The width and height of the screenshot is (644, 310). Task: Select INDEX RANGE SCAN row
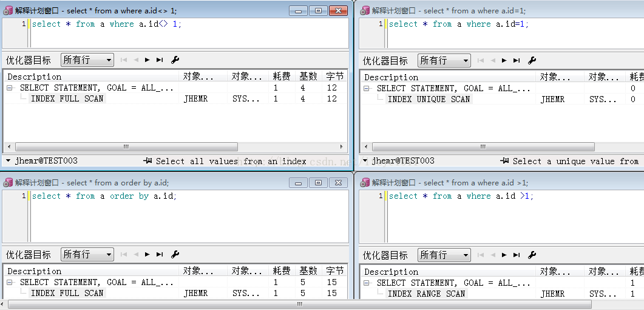[501, 294]
